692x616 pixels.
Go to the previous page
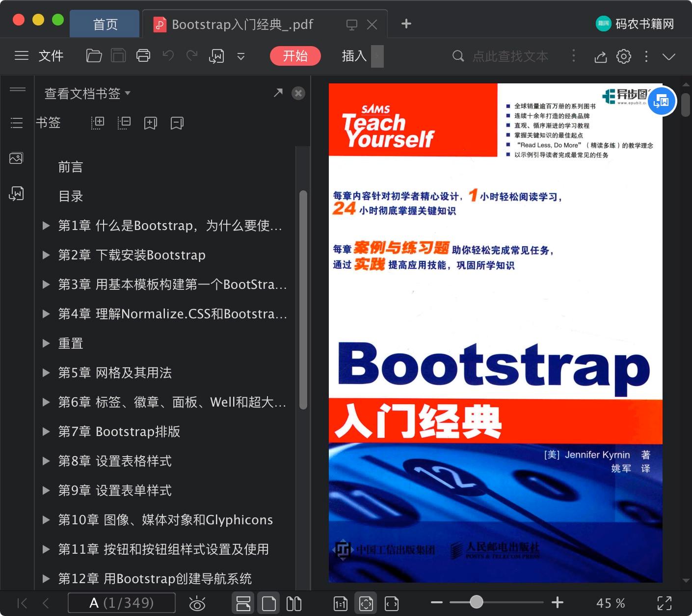pyautogui.click(x=46, y=603)
